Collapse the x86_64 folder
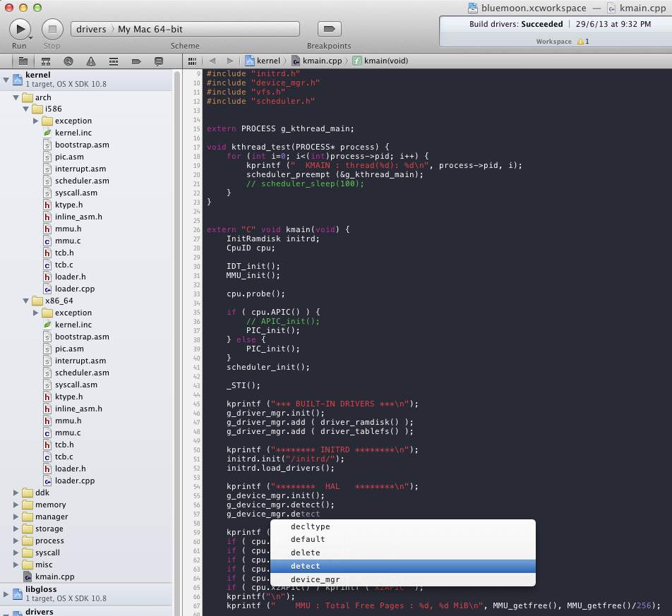Viewport: 672px width, 616px height. (25, 301)
